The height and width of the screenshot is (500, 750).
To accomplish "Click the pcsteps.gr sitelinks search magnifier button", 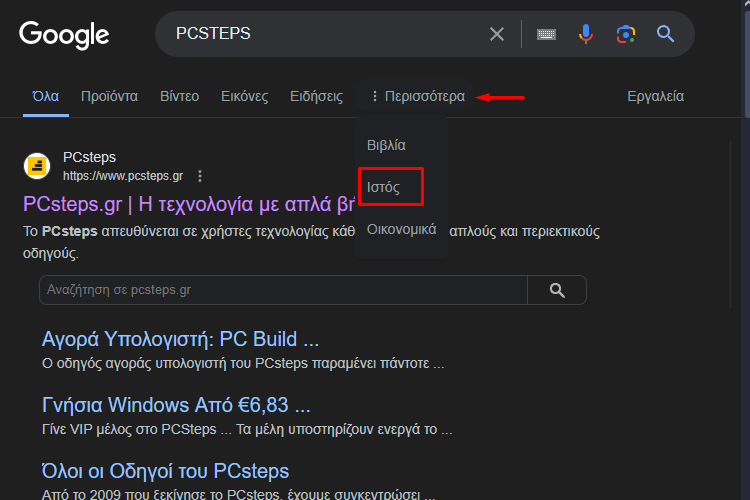I will [557, 290].
